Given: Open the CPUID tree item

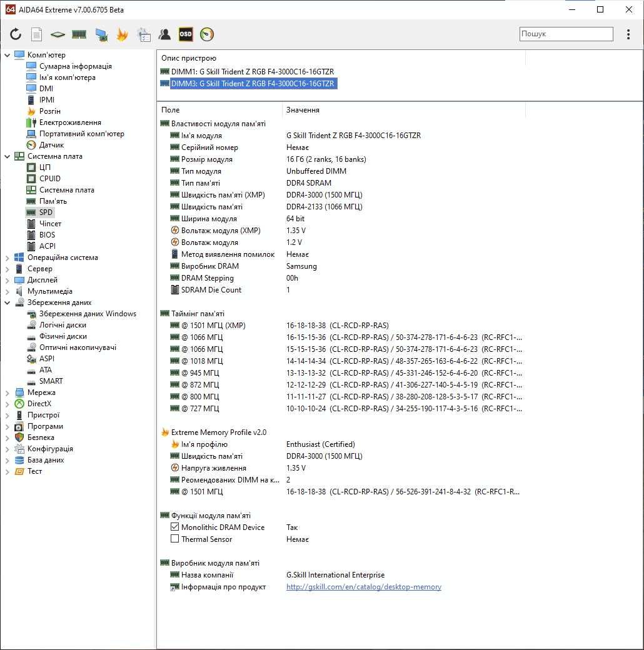Looking at the screenshot, I should click(x=50, y=179).
